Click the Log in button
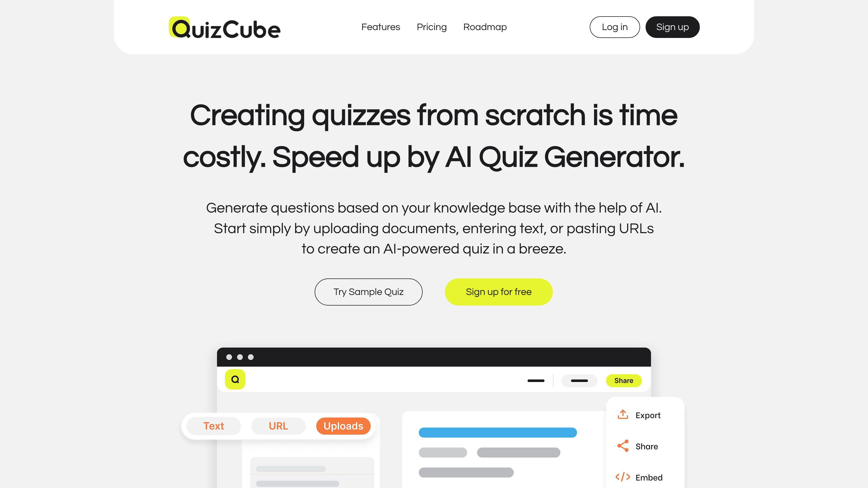The height and width of the screenshot is (488, 868). tap(614, 27)
